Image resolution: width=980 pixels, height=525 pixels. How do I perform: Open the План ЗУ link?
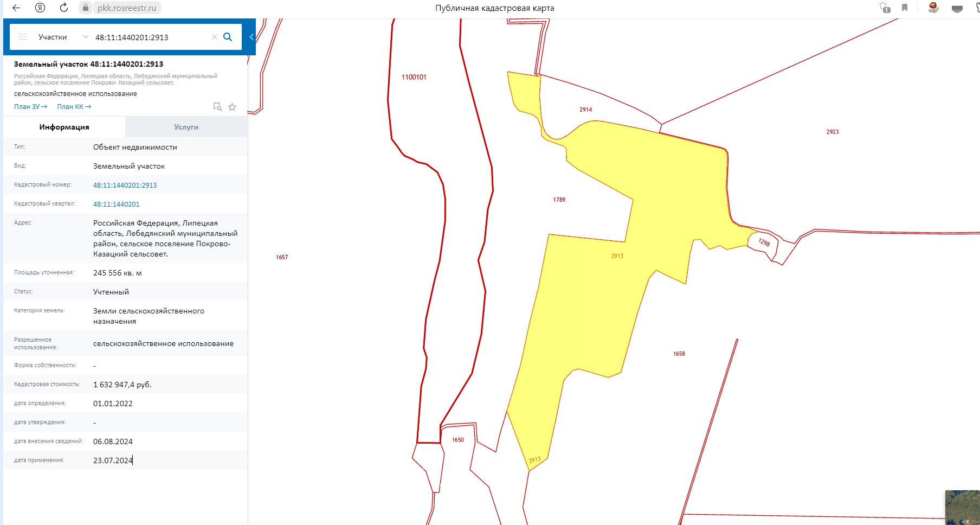(x=30, y=107)
